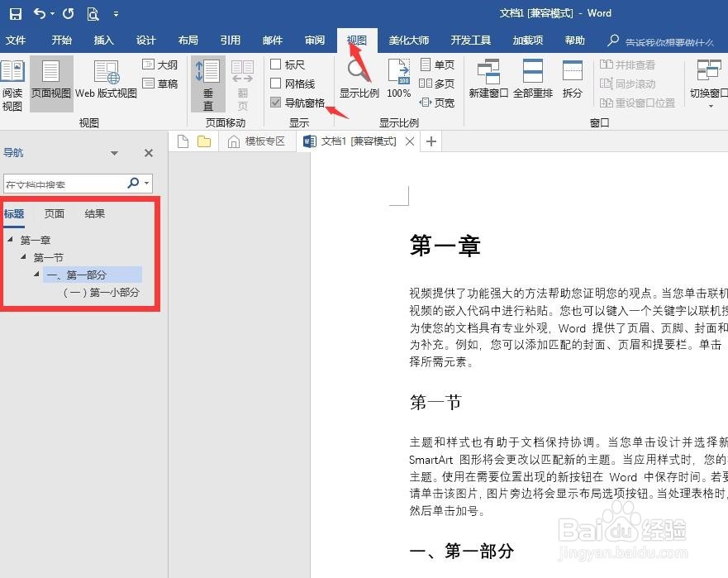Collapse the 第一章 heading in navigation pane
Screen dimensions: 728x578
tap(9, 239)
